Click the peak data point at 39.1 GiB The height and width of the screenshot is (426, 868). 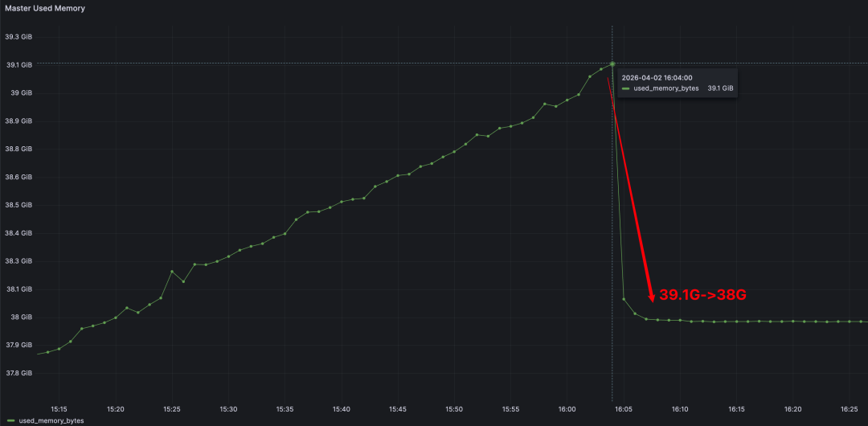point(612,63)
